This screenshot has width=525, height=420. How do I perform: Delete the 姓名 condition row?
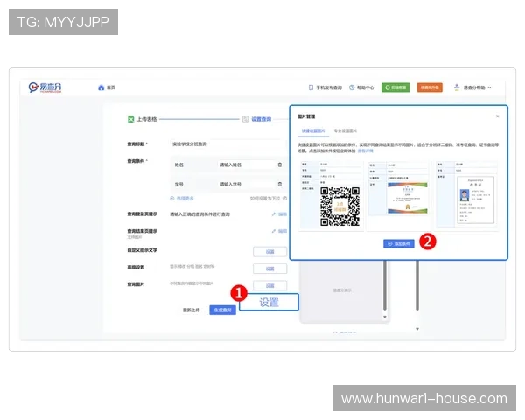click(280, 164)
